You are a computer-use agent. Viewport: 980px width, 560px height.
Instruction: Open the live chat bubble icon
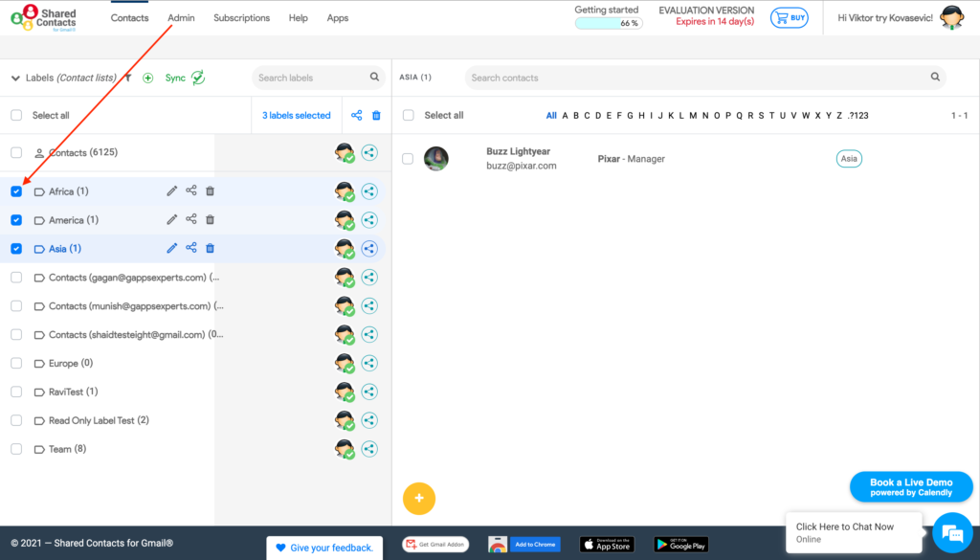(952, 533)
